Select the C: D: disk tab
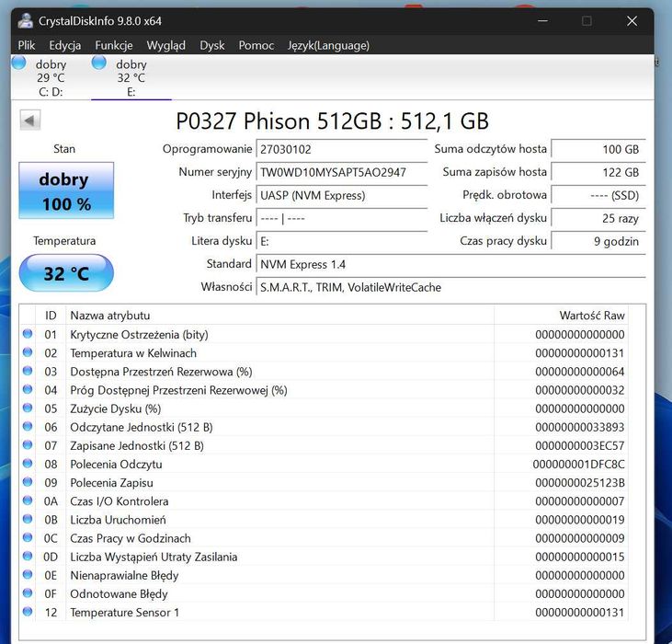672x644 pixels. pos(51,77)
